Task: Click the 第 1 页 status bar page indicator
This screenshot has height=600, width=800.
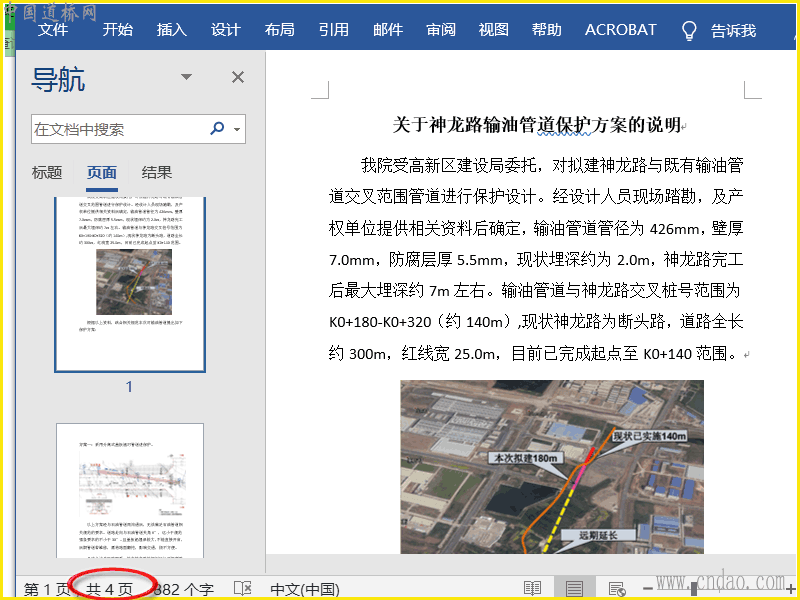Action: click(46, 589)
